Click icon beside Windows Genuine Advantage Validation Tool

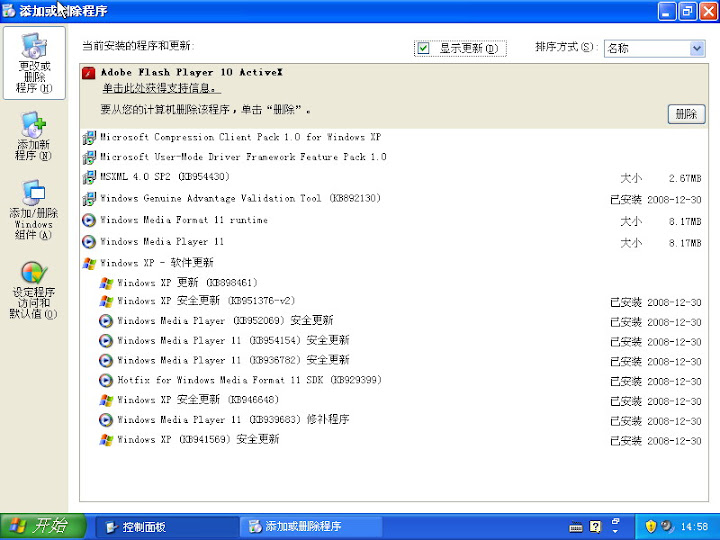click(x=89, y=199)
